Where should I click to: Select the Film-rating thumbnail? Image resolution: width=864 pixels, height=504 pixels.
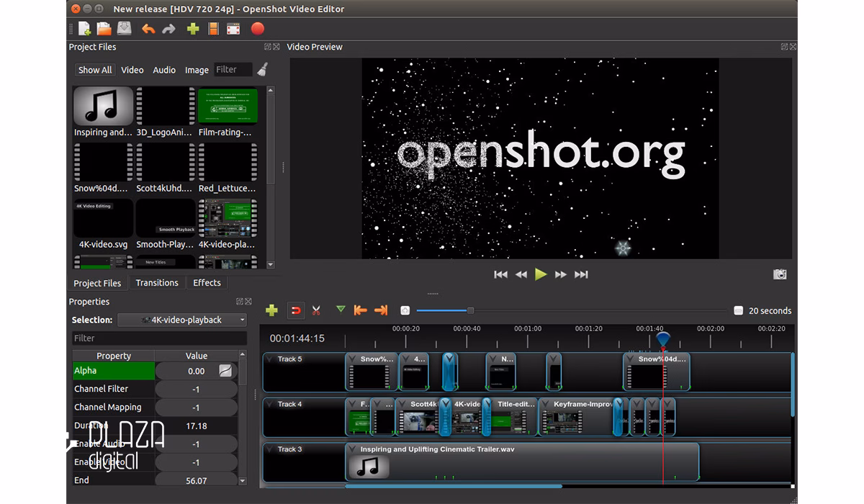click(228, 106)
